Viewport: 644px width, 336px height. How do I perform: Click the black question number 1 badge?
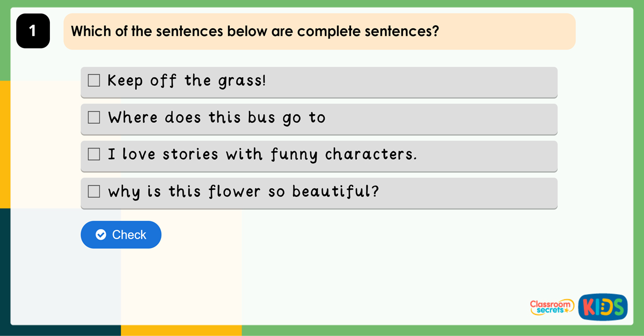[x=33, y=31]
